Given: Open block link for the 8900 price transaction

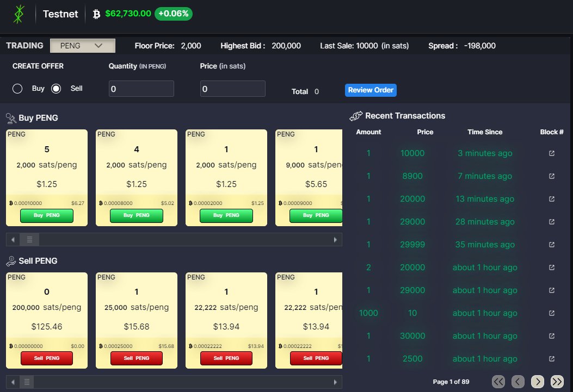Looking at the screenshot, I should [x=552, y=176].
